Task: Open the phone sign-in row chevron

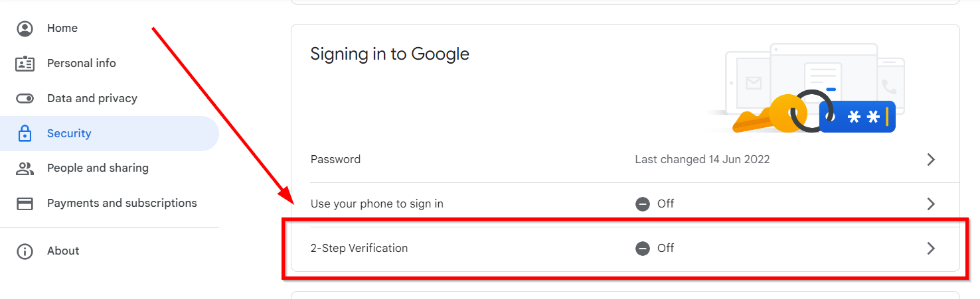Action: 931,204
